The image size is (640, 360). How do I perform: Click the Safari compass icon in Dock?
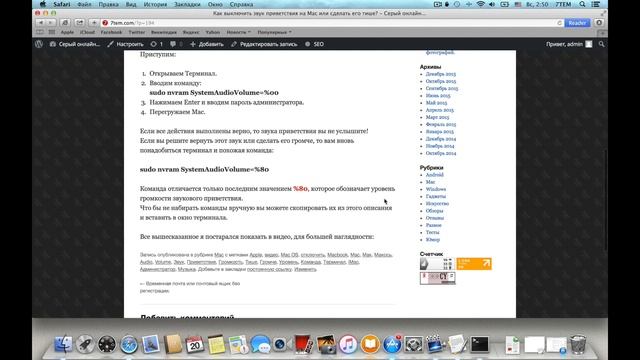point(129,344)
